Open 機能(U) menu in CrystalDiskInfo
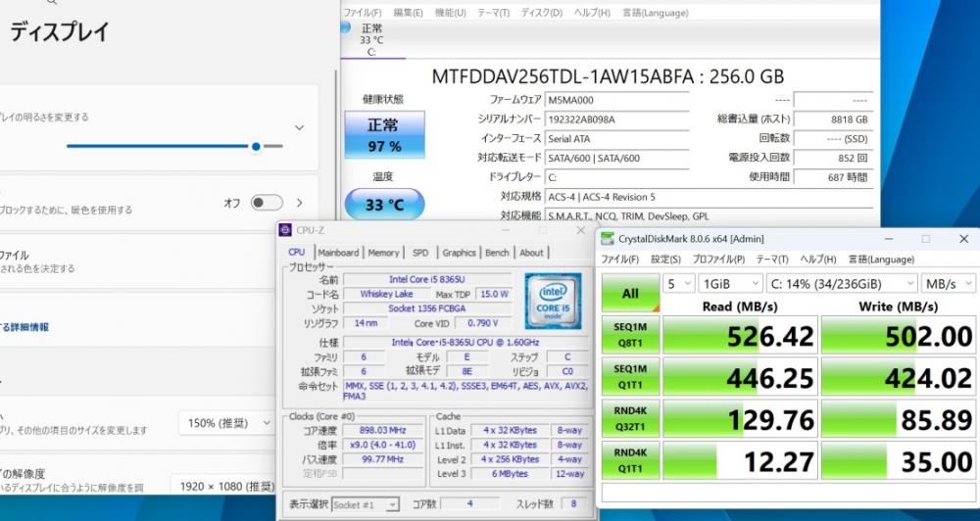The image size is (980, 521). [451, 13]
